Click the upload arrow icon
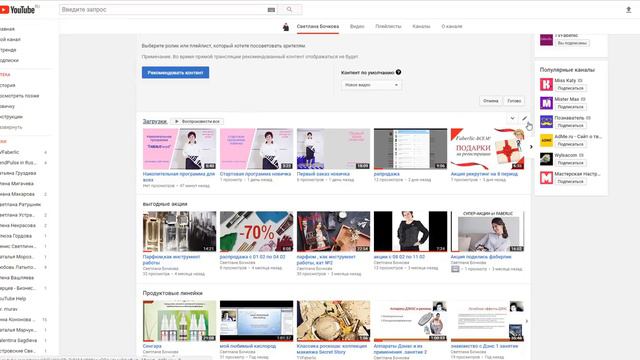640x360 pixels. coord(629,10)
